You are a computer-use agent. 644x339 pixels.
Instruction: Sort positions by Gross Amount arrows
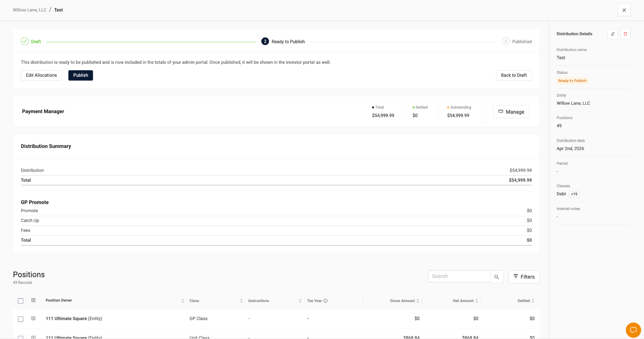pos(417,301)
